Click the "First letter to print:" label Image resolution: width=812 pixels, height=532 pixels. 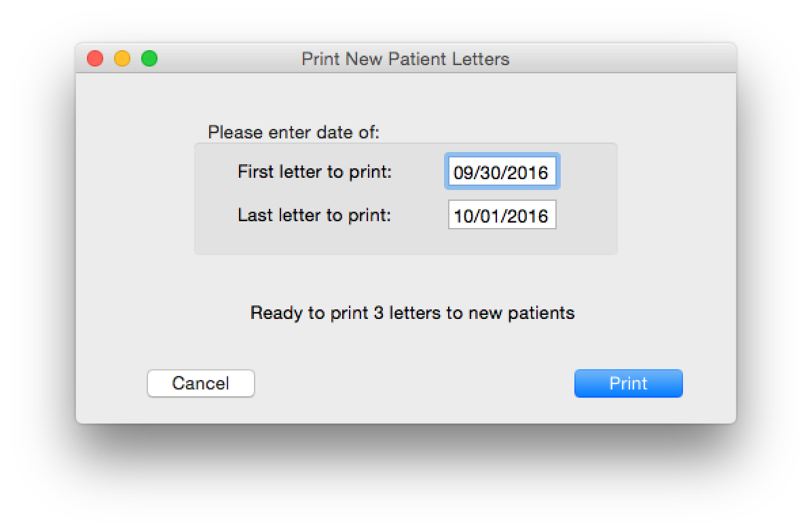314,172
